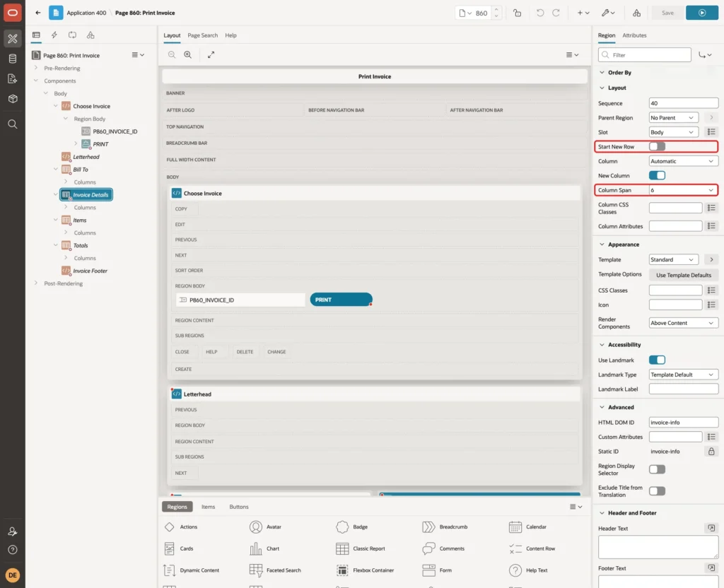Image resolution: width=724 pixels, height=588 pixels.
Task: Toggle New Column switch
Action: 657,175
